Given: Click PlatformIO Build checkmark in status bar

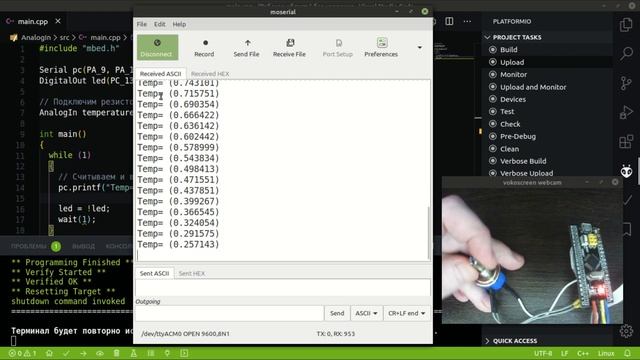Looking at the screenshot, I should click(66, 353).
